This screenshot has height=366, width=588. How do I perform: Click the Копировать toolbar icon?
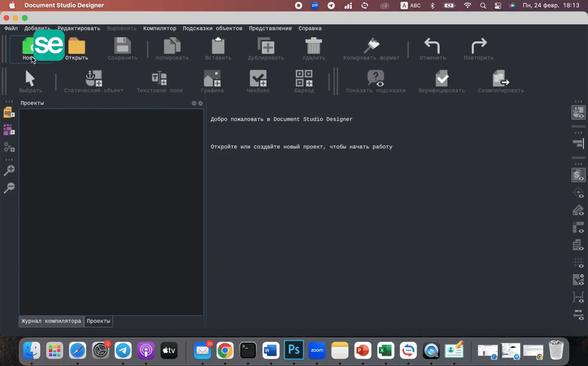[x=172, y=46]
